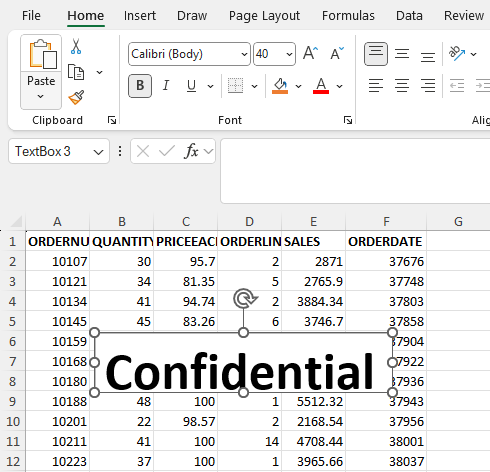
Task: Apply the red font color swatch
Action: (x=321, y=86)
